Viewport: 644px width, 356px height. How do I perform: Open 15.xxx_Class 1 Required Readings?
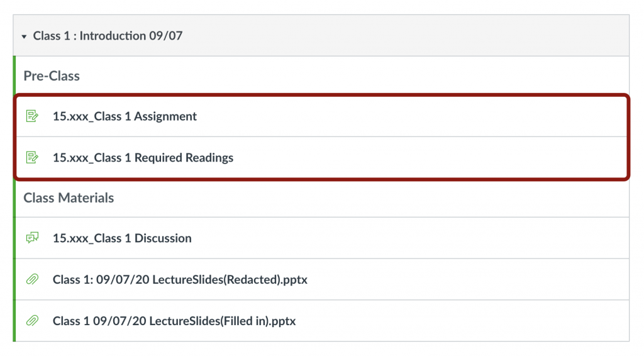pos(143,157)
